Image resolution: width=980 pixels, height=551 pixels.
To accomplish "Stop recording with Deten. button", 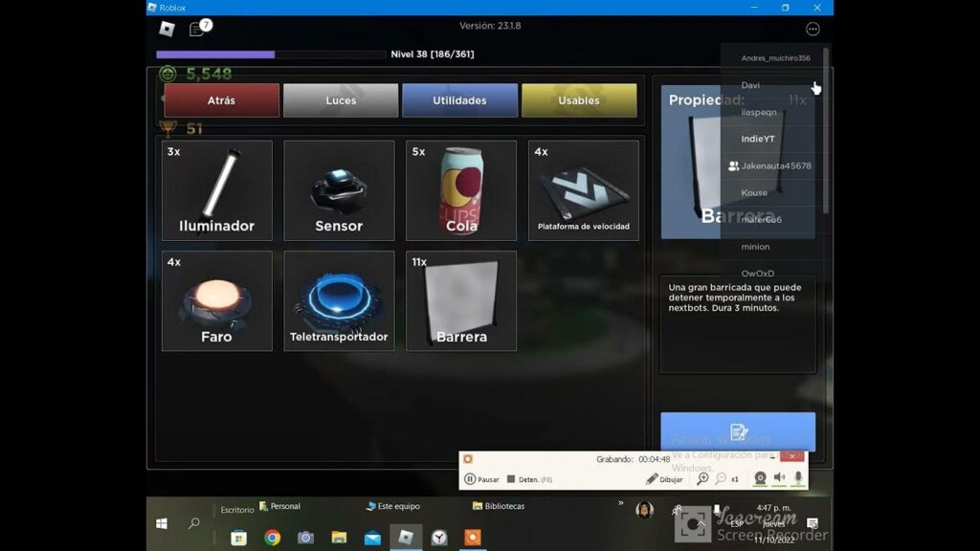I will tap(529, 479).
